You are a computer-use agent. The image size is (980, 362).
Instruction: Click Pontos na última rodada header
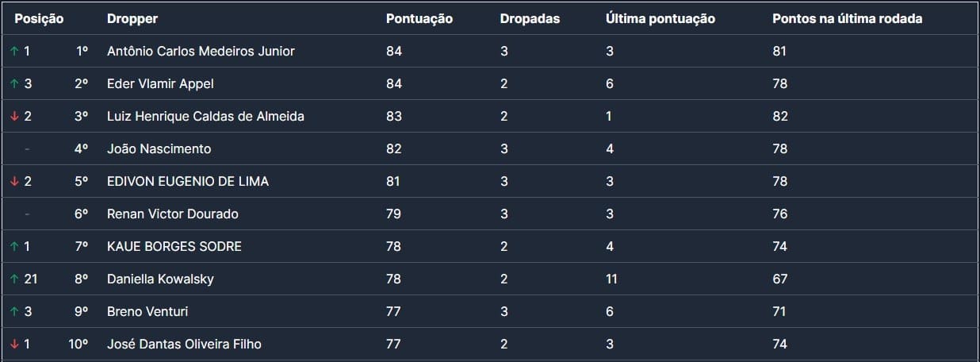tap(847, 19)
